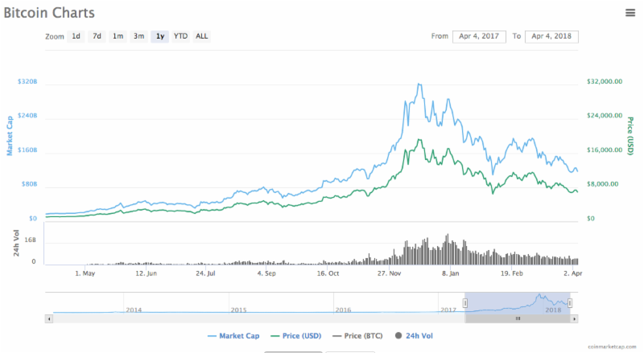Click the 4. Sep date axis label
The height and width of the screenshot is (353, 644).
[266, 273]
